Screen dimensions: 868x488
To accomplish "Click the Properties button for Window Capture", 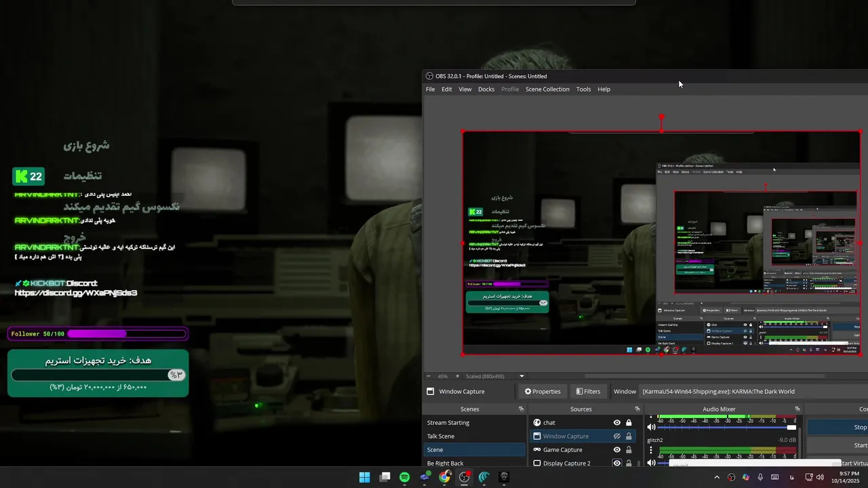I will [x=542, y=392].
